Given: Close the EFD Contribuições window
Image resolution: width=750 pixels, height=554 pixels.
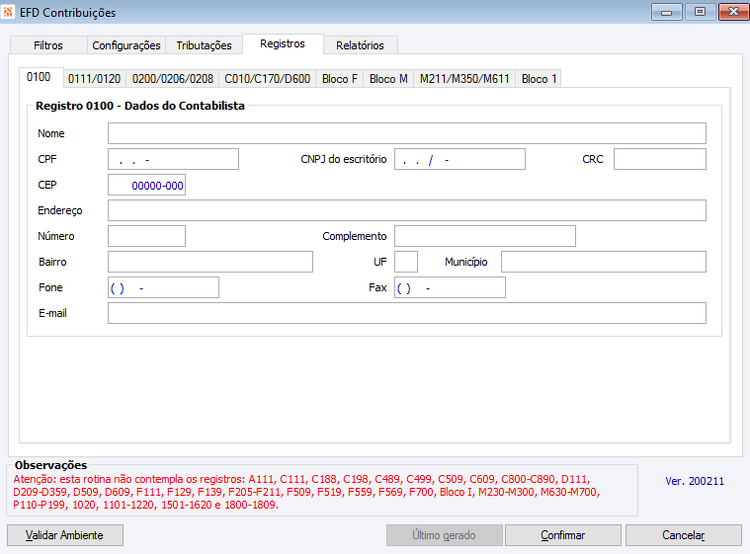Looking at the screenshot, I should [733, 12].
